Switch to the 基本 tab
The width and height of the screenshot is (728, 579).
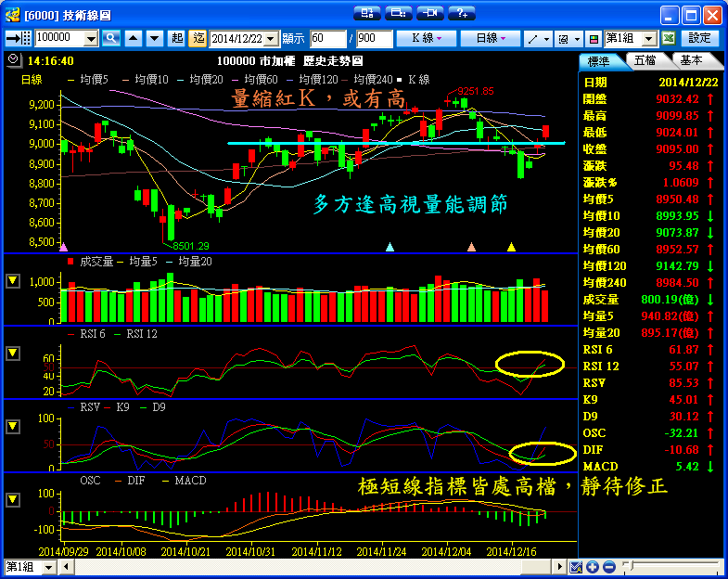point(691,60)
